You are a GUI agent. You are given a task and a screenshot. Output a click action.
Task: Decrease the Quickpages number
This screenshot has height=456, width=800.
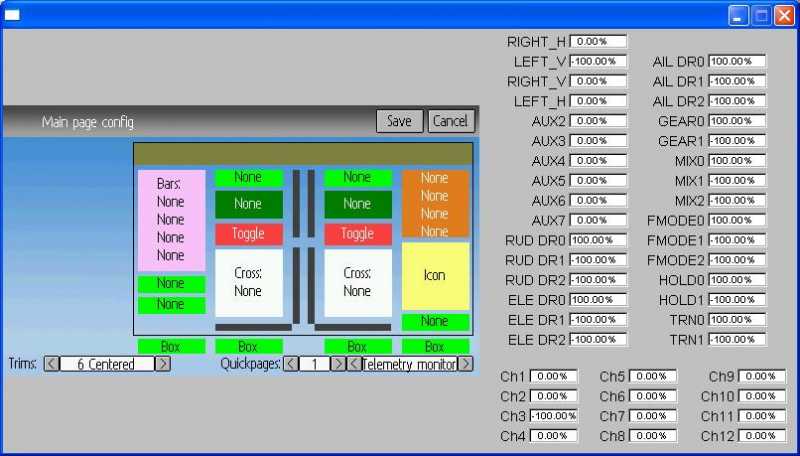pos(291,364)
